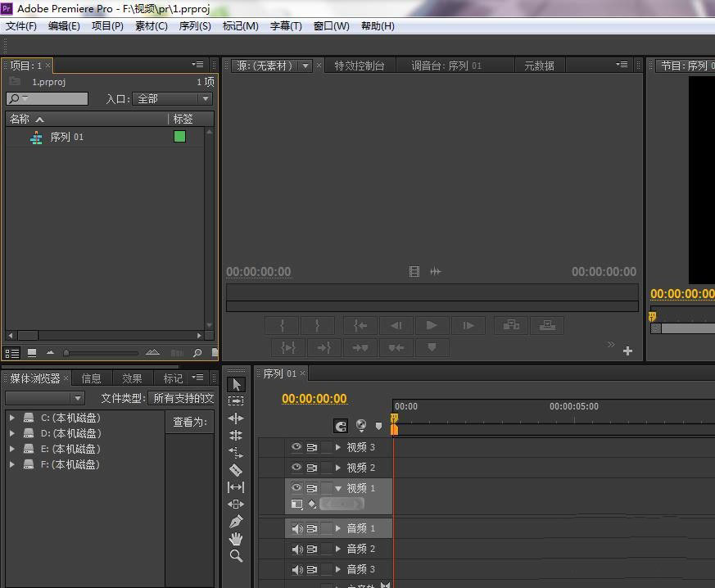This screenshot has height=588, width=715.
Task: Expand the C: (本机磁盘) drive
Action: (x=12, y=418)
